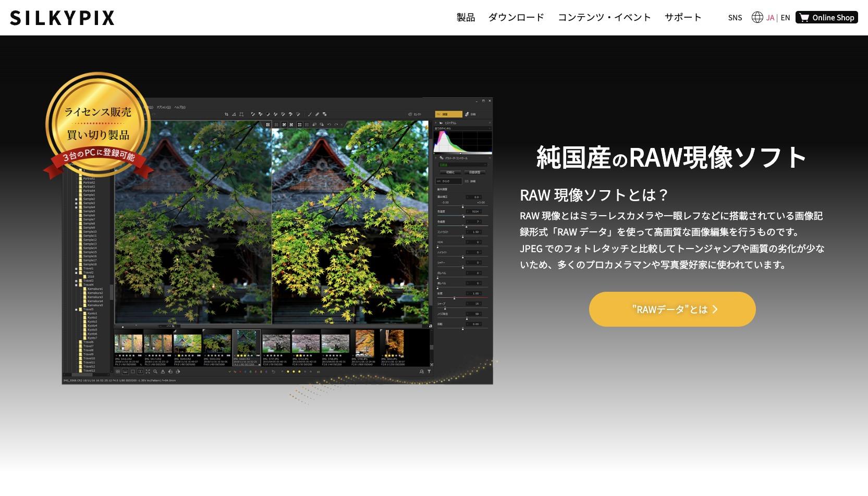Click the "RAWデータ"とは button
Screen dimensions: 868x496
tap(672, 309)
